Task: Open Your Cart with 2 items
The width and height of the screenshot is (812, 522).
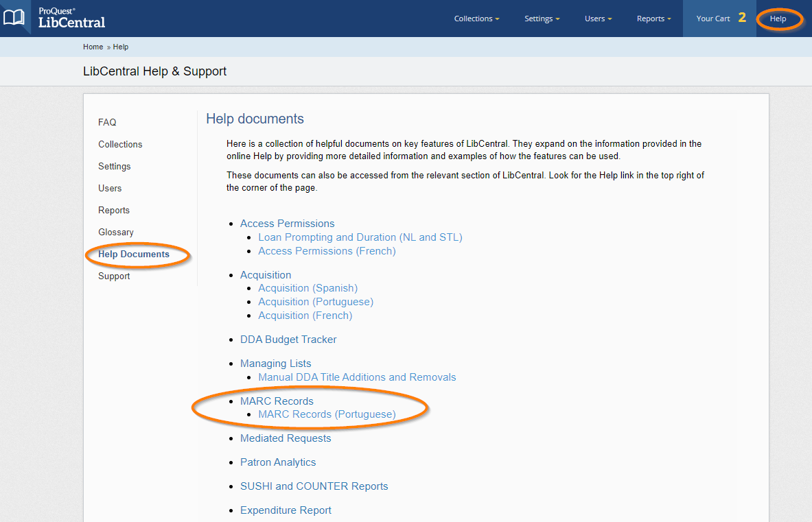Action: [x=719, y=19]
